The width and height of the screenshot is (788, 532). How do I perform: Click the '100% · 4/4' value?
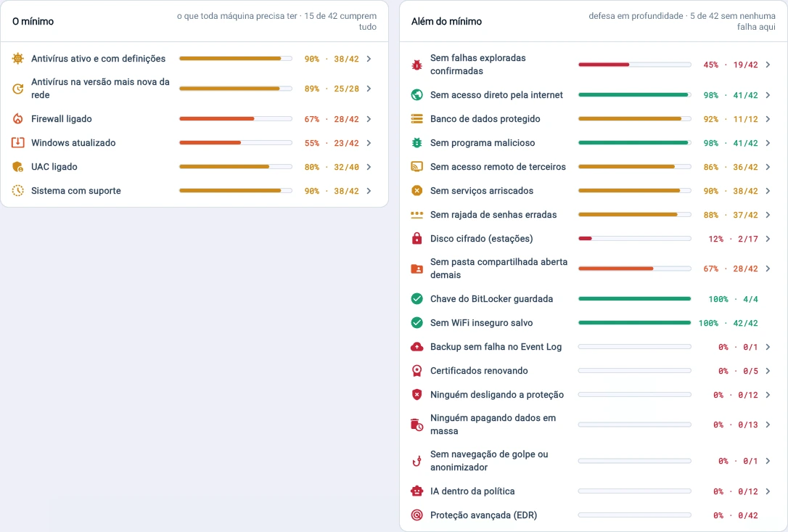tap(734, 299)
